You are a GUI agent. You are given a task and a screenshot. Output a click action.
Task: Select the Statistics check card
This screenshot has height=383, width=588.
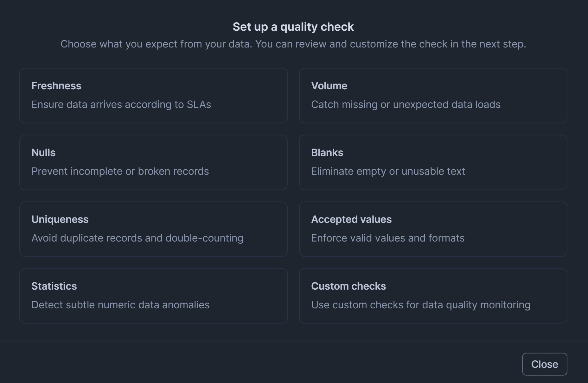tap(153, 296)
